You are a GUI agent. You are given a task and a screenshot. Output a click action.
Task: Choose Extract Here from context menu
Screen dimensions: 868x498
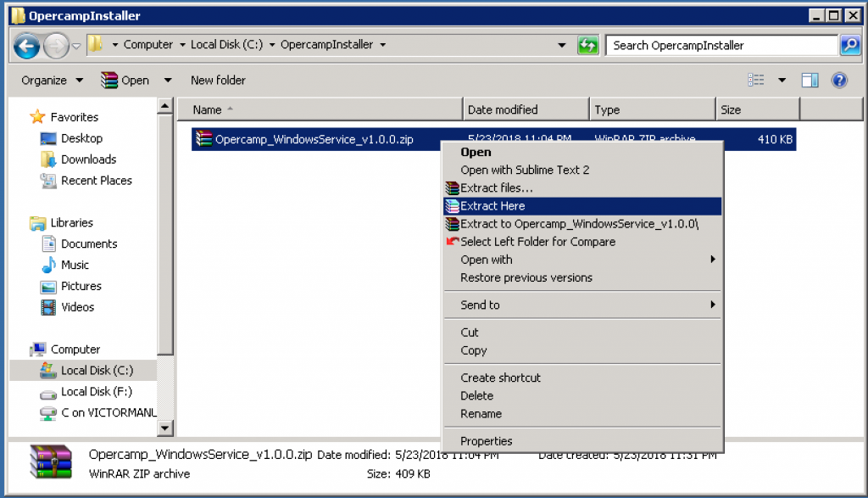(492, 206)
